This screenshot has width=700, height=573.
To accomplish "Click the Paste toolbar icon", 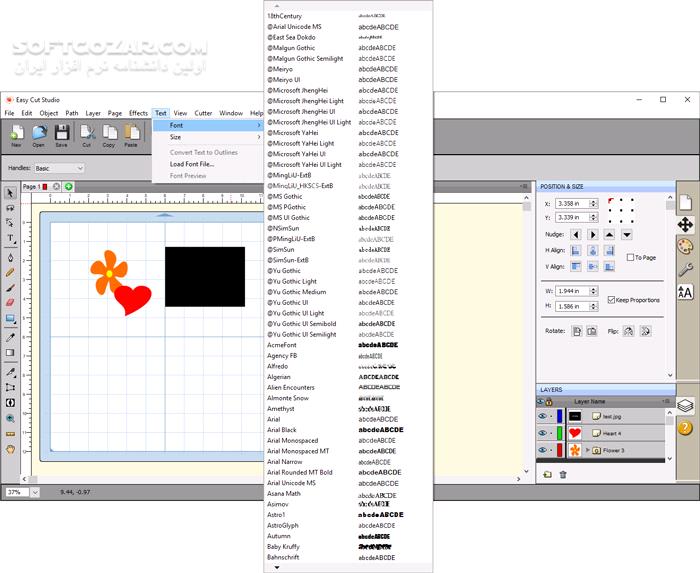I will click(131, 136).
